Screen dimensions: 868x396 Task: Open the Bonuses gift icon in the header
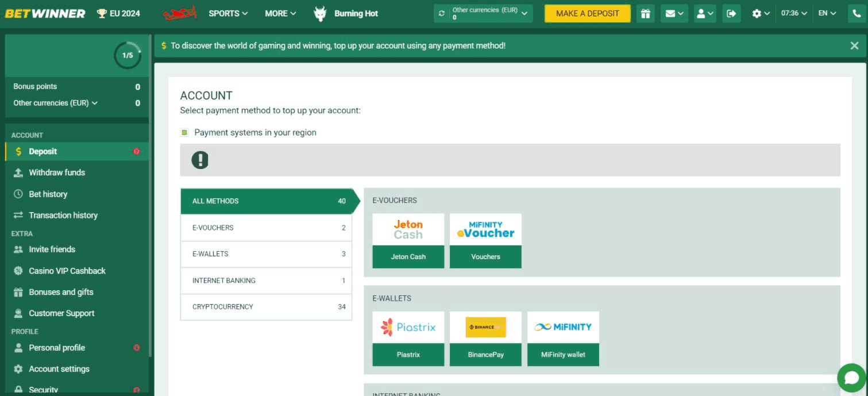pyautogui.click(x=645, y=13)
